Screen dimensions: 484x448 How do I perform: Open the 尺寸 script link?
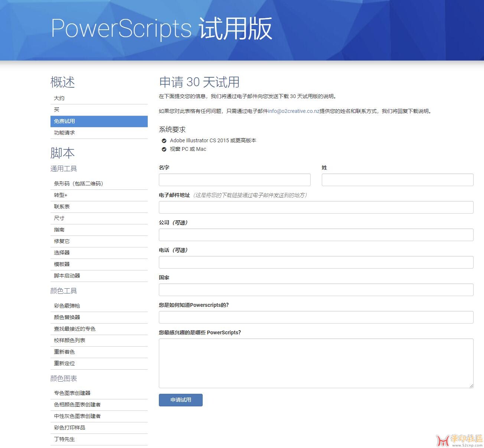[x=99, y=218]
